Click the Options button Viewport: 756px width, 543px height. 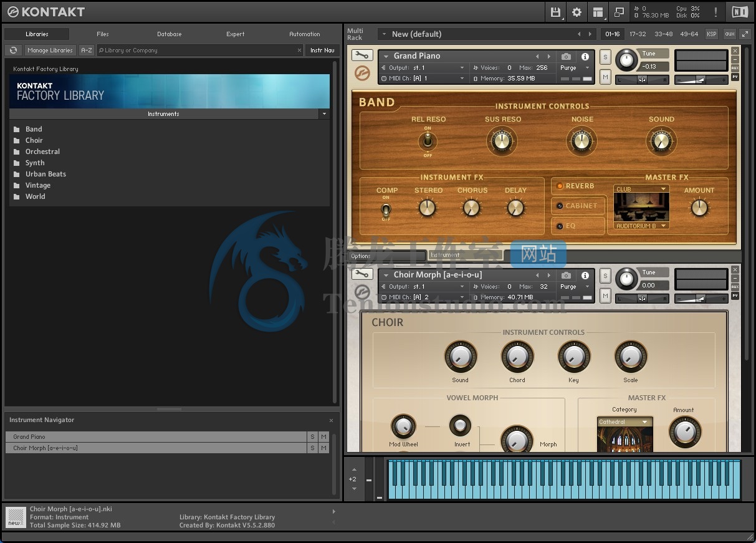click(386, 256)
